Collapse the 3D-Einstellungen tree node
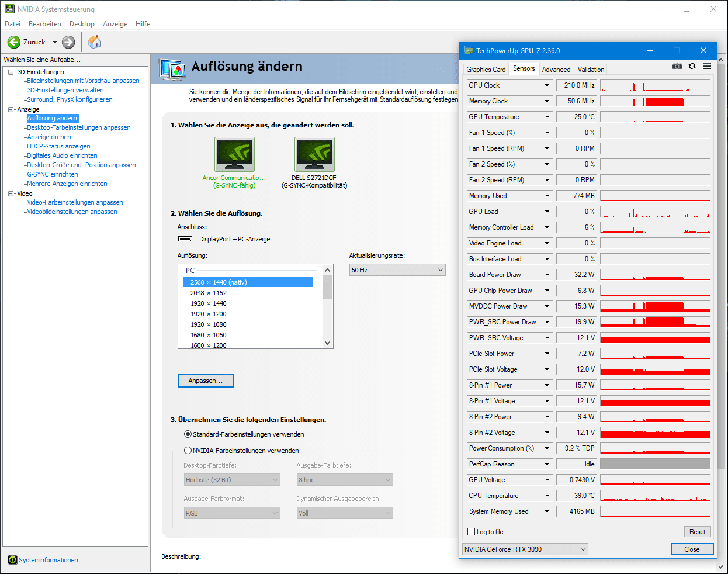 11,72
